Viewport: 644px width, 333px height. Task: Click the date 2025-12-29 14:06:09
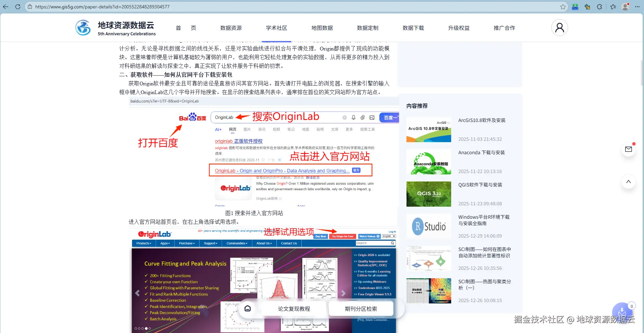click(480, 236)
